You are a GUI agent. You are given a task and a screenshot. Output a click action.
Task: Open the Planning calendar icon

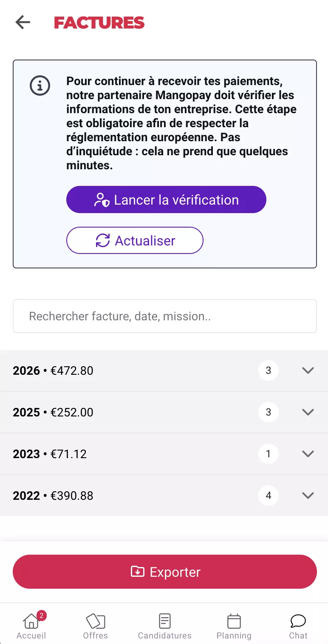234,621
